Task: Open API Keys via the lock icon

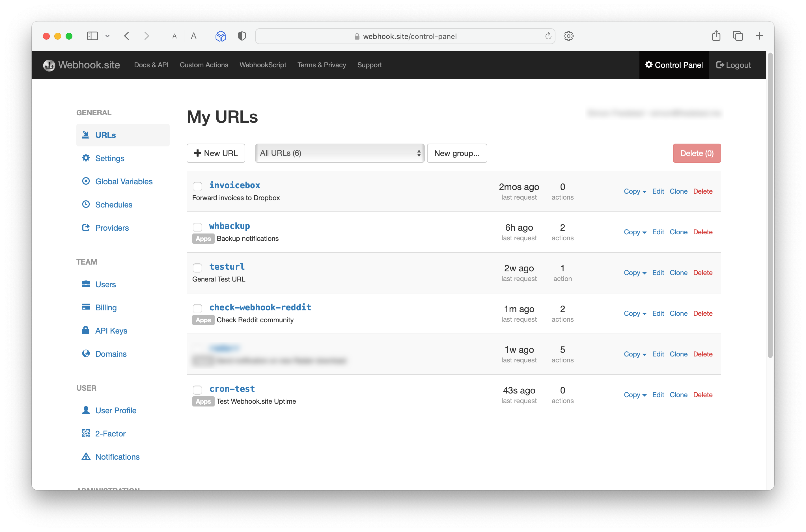Action: pyautogui.click(x=86, y=330)
